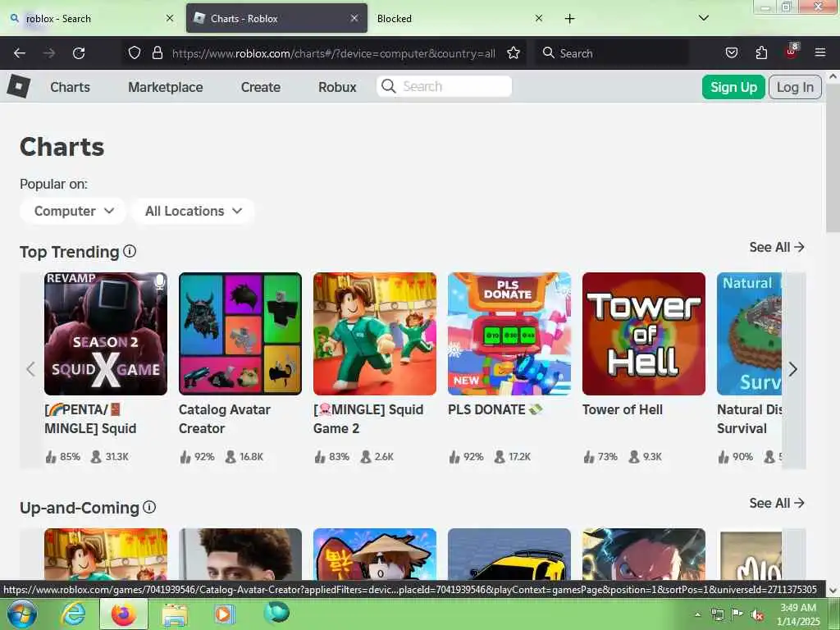Select the 'Charts - Roblox' tab
840x630 pixels.
[x=276, y=18]
